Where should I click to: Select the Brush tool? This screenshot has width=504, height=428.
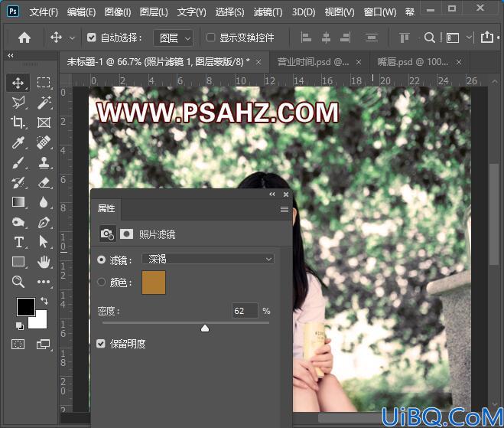[18, 162]
